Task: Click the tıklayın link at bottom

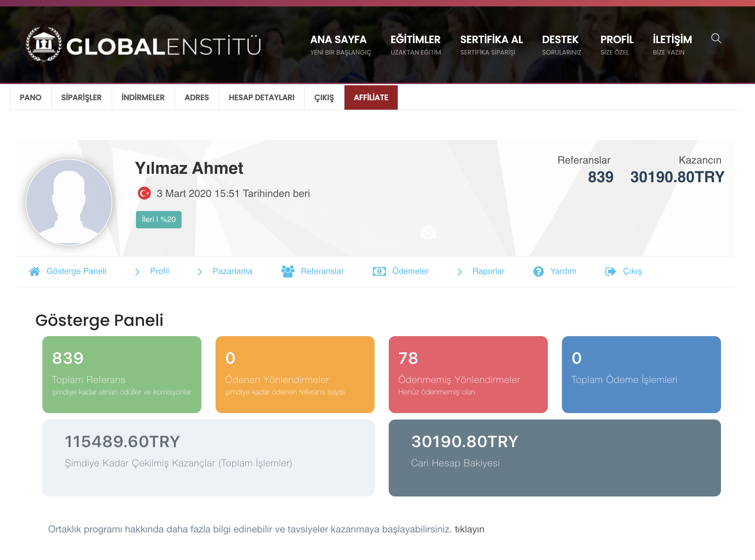Action: click(469, 529)
